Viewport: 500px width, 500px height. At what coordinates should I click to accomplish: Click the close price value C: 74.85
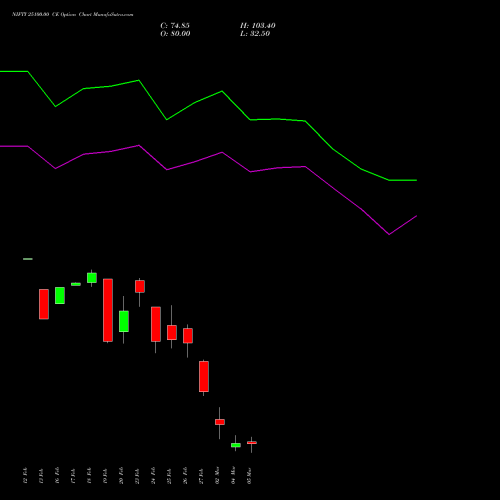click(x=175, y=26)
